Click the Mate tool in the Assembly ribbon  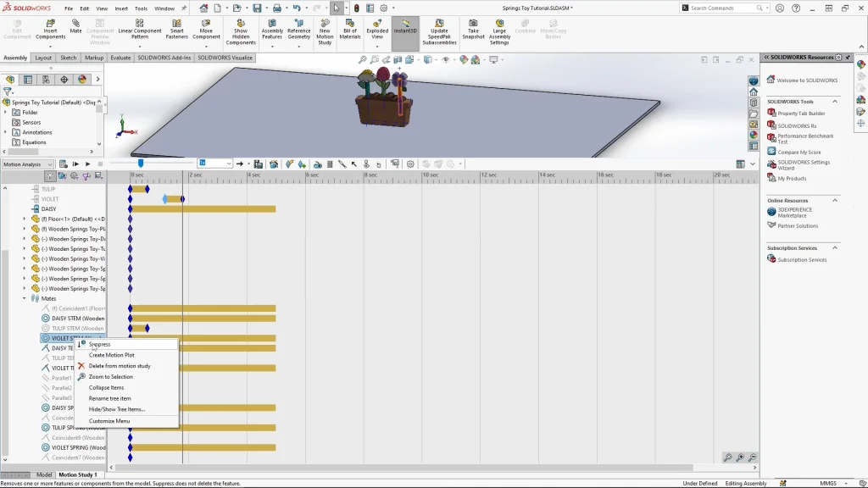coord(76,26)
